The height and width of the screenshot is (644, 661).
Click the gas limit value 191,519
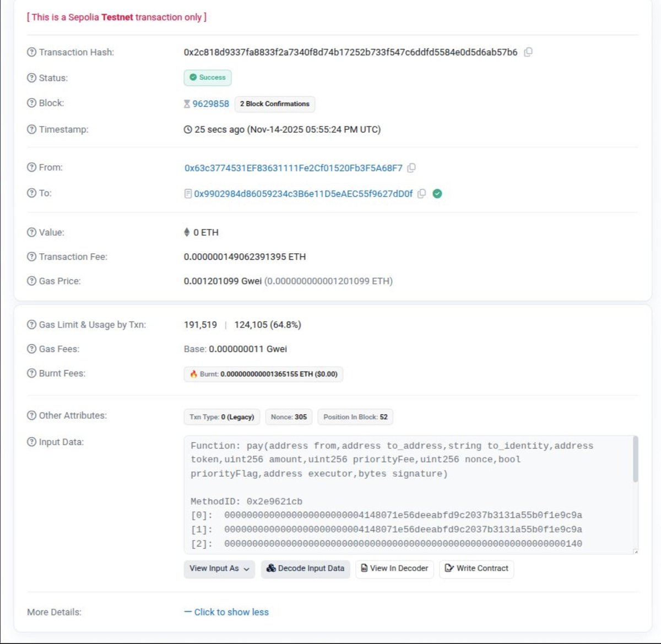(x=201, y=325)
